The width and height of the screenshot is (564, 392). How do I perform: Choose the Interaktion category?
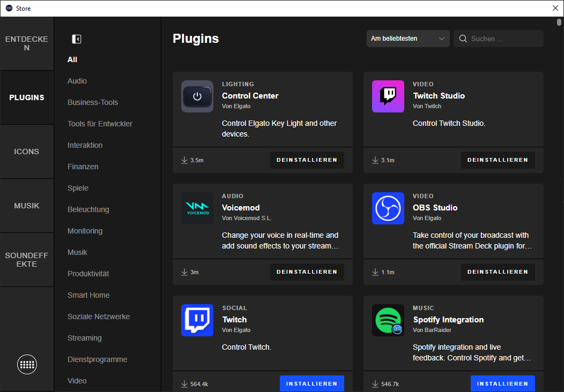(x=85, y=145)
